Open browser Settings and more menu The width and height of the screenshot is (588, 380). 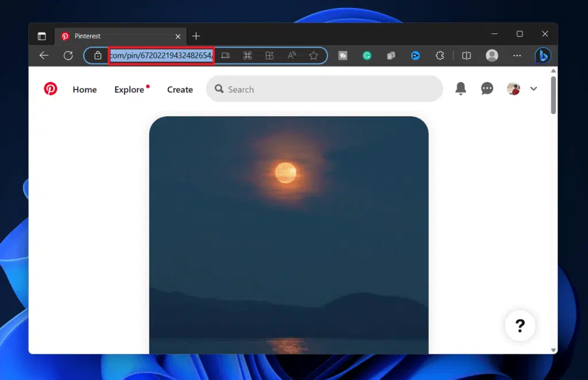coord(517,56)
